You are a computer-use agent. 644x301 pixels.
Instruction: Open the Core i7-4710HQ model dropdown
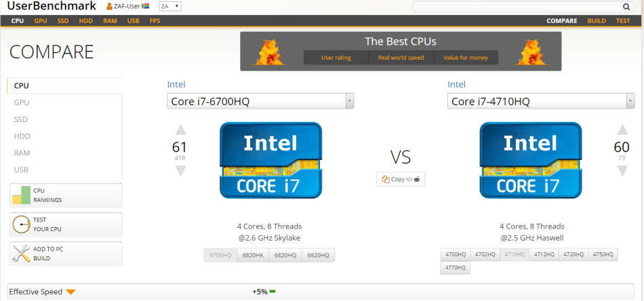[630, 101]
